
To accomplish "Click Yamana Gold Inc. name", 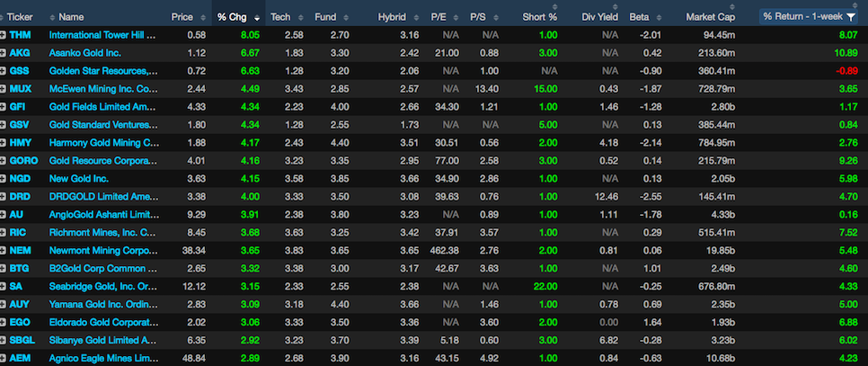I will (x=104, y=304).
